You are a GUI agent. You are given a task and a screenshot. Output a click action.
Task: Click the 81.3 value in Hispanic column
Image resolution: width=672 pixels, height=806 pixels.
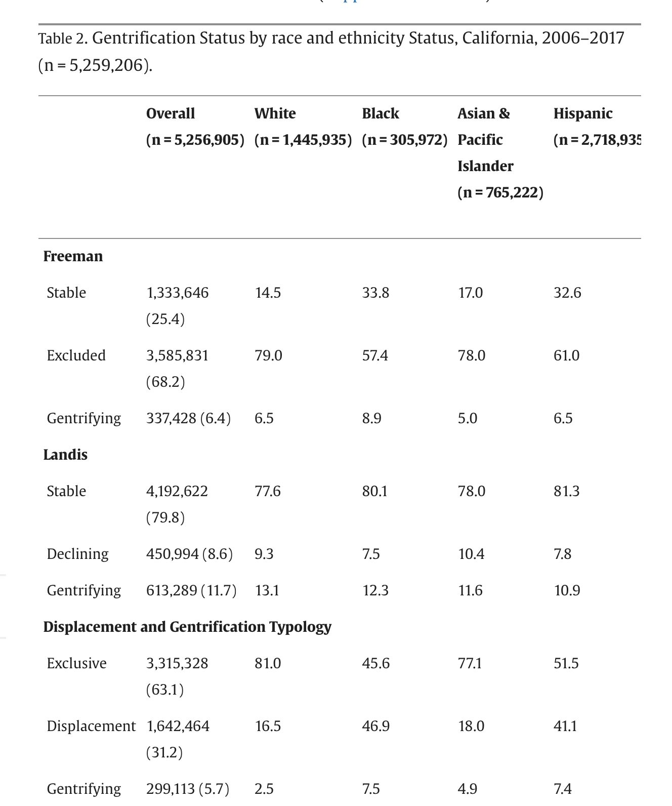[x=566, y=491]
